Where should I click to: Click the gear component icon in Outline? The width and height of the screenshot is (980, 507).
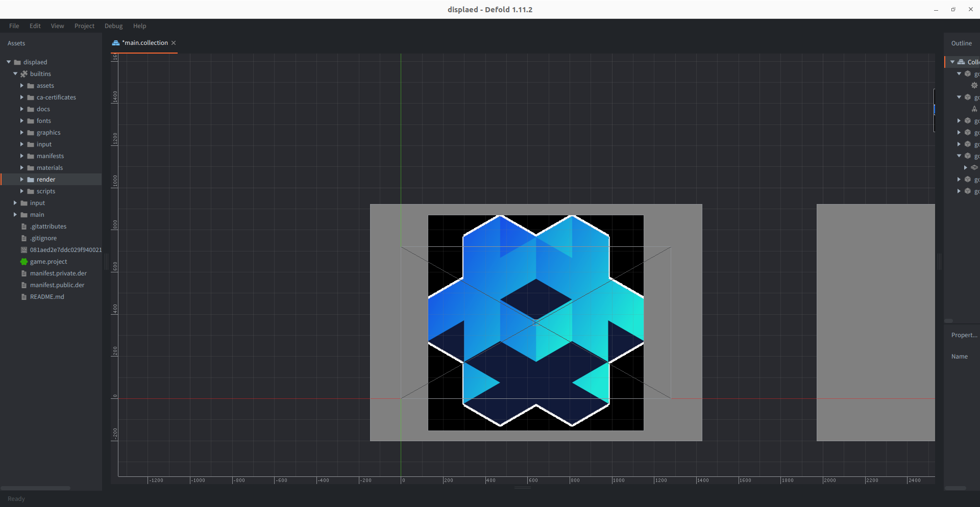974,86
